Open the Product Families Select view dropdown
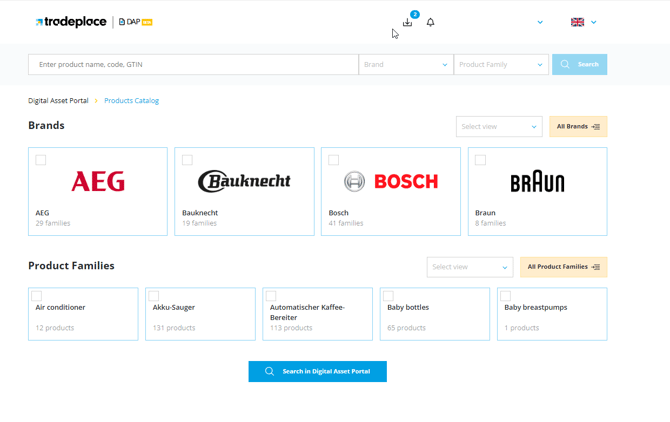 (470, 267)
